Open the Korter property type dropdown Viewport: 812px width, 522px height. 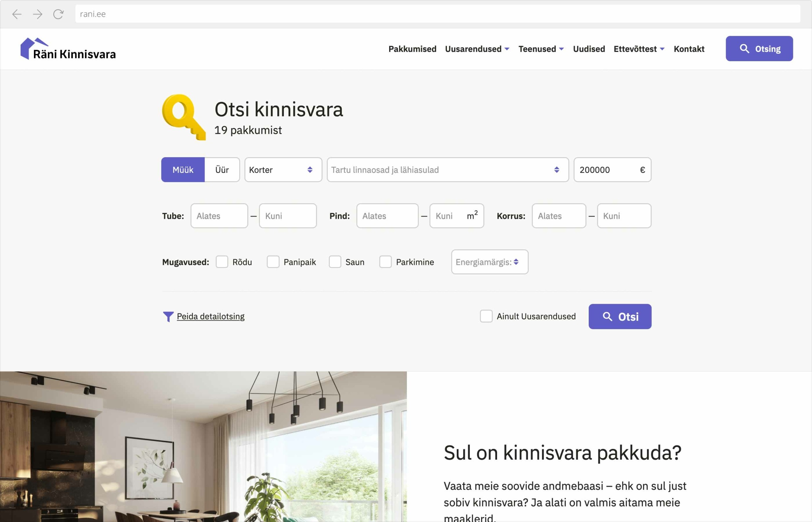pos(283,170)
